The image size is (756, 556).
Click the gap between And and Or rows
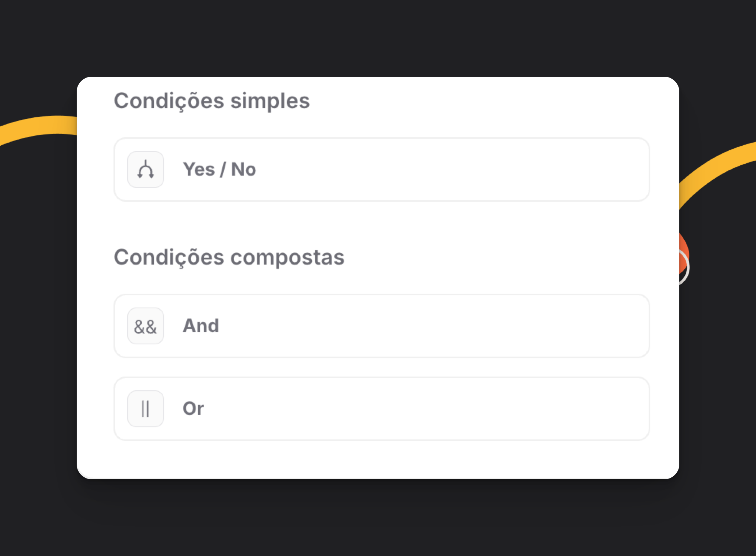[x=378, y=367]
